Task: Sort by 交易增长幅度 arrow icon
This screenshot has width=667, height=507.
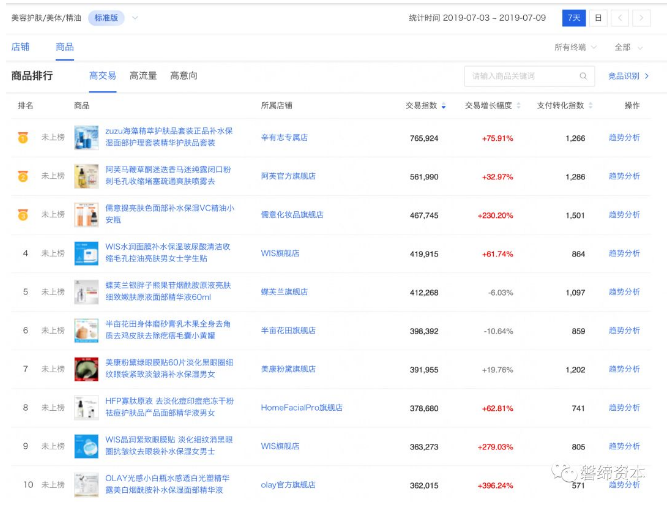Action: pos(519,106)
